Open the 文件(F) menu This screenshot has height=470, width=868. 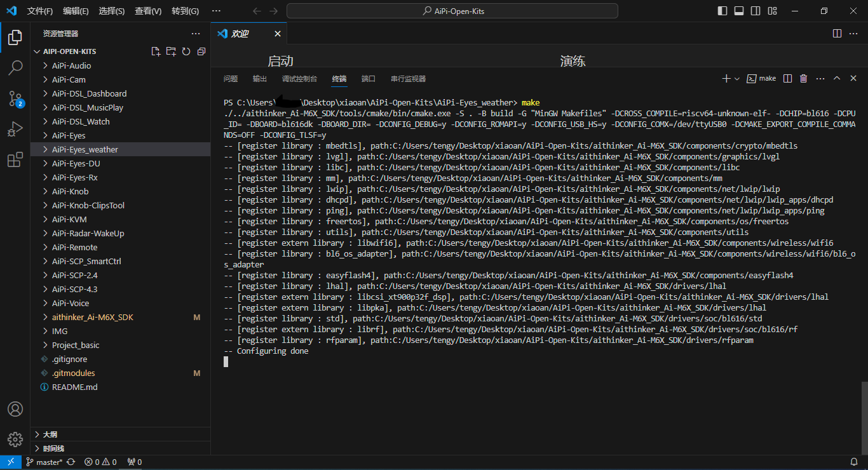click(x=41, y=11)
